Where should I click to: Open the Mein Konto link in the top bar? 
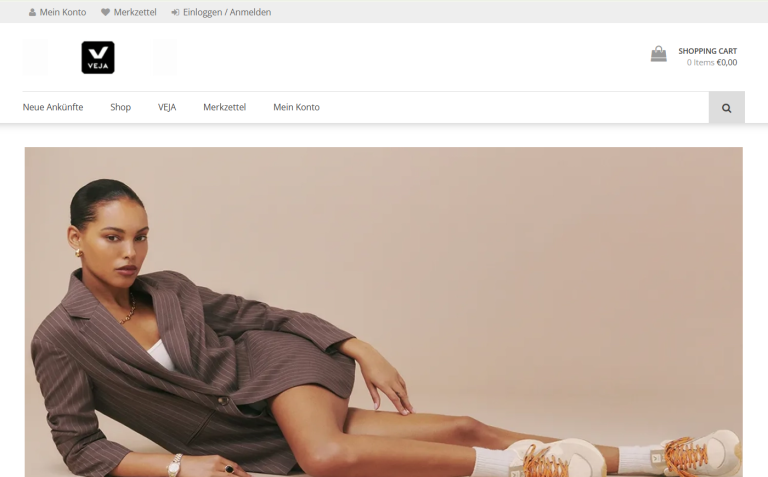63,12
